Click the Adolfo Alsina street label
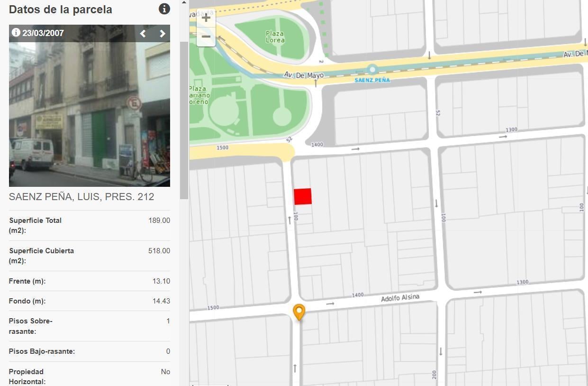 pyautogui.click(x=400, y=298)
